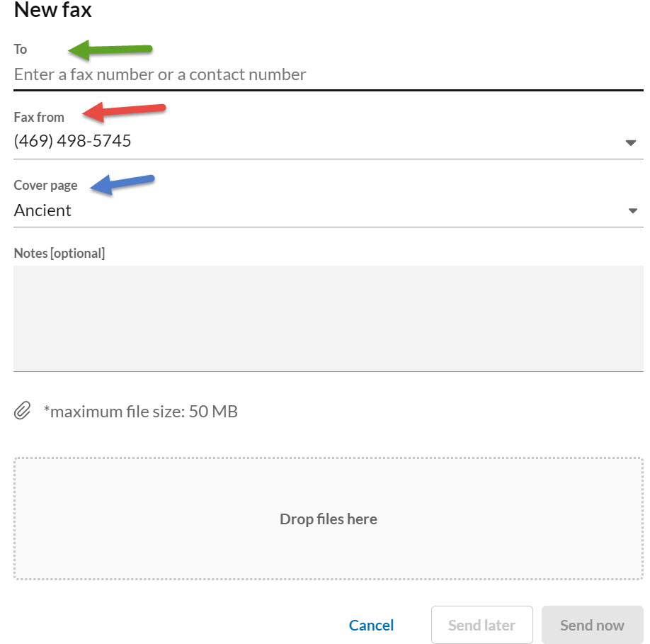650x644 pixels.
Task: Click the paperclip attach file icon
Action: click(x=23, y=410)
